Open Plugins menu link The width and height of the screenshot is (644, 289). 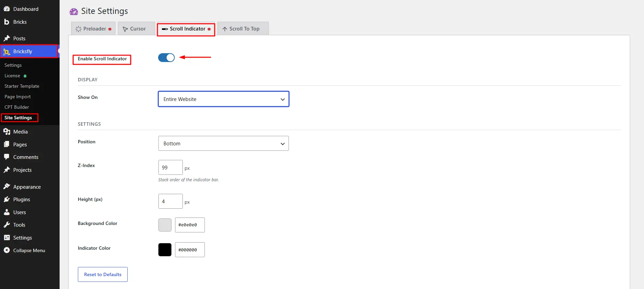pos(22,199)
